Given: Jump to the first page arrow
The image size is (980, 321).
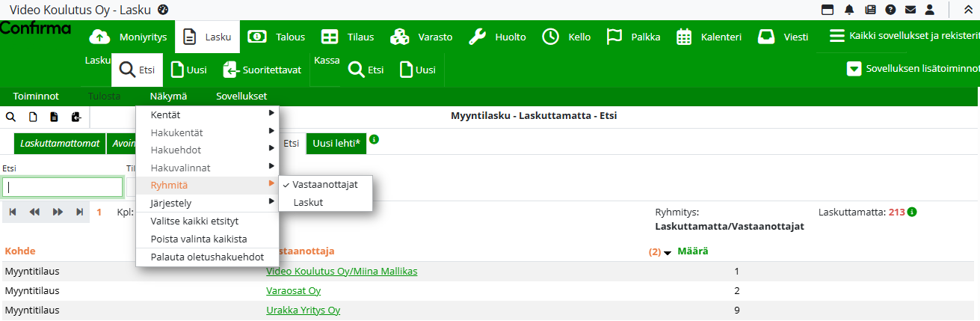Looking at the screenshot, I should [x=13, y=212].
